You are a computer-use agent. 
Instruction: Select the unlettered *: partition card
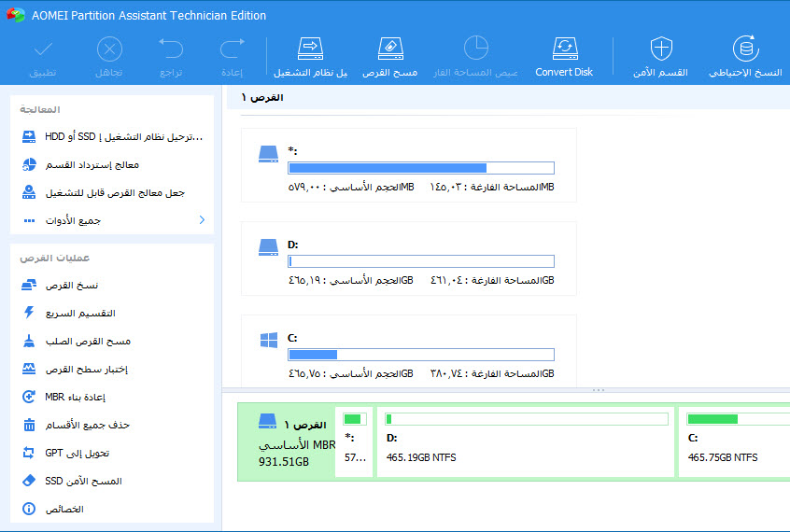[x=409, y=165]
